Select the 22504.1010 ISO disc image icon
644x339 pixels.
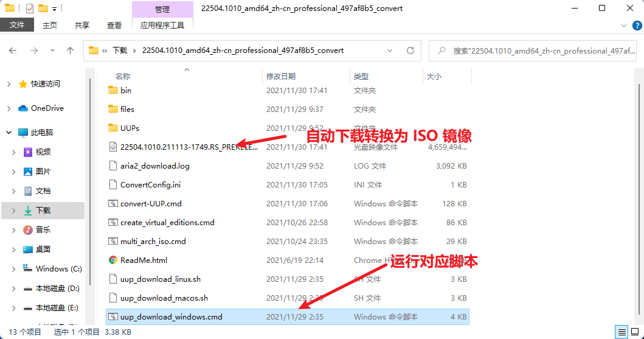click(113, 147)
